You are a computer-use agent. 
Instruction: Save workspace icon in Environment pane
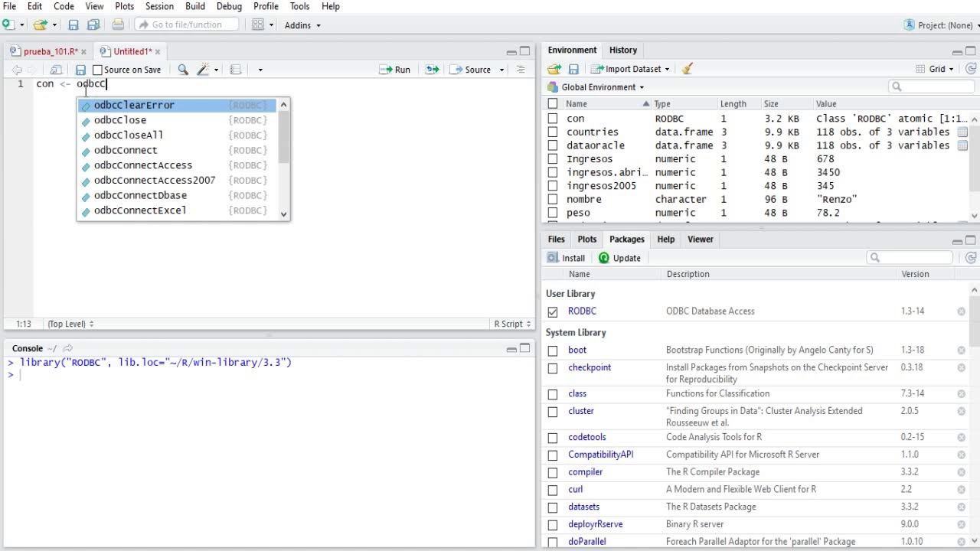(x=573, y=69)
